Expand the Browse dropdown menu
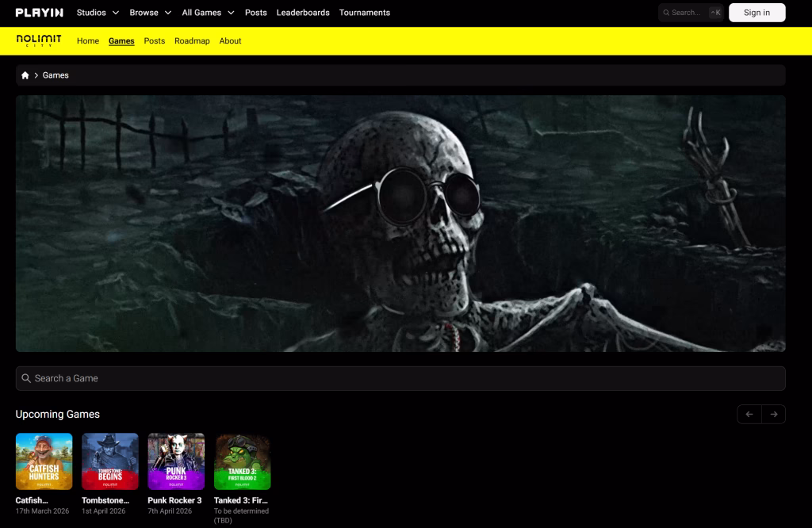This screenshot has height=528, width=812. tap(151, 13)
